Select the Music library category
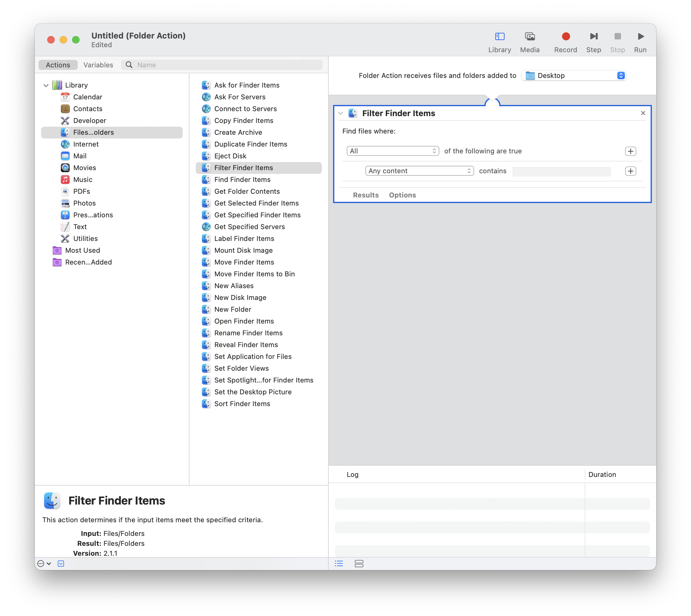Image resolution: width=691 pixels, height=616 pixels. [x=83, y=180]
